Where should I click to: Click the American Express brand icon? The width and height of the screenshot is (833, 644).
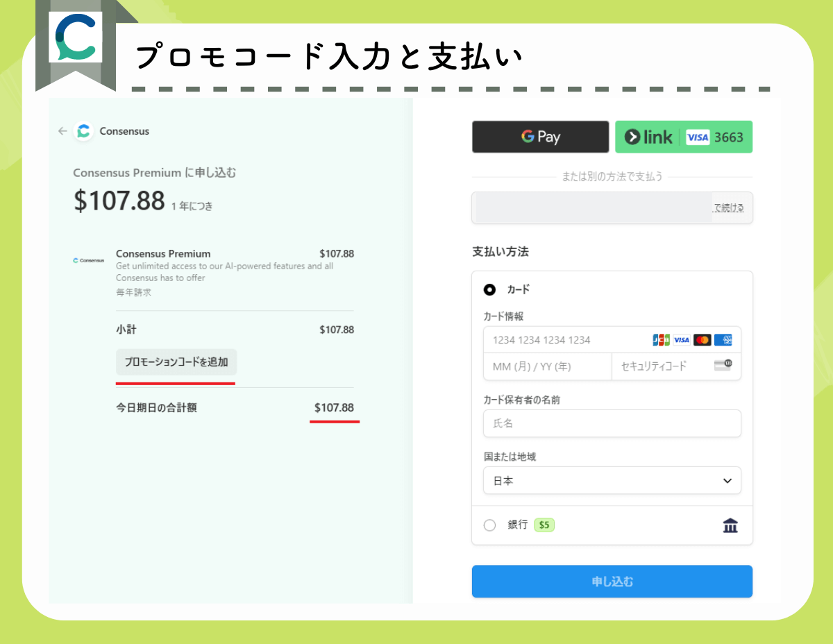click(723, 340)
